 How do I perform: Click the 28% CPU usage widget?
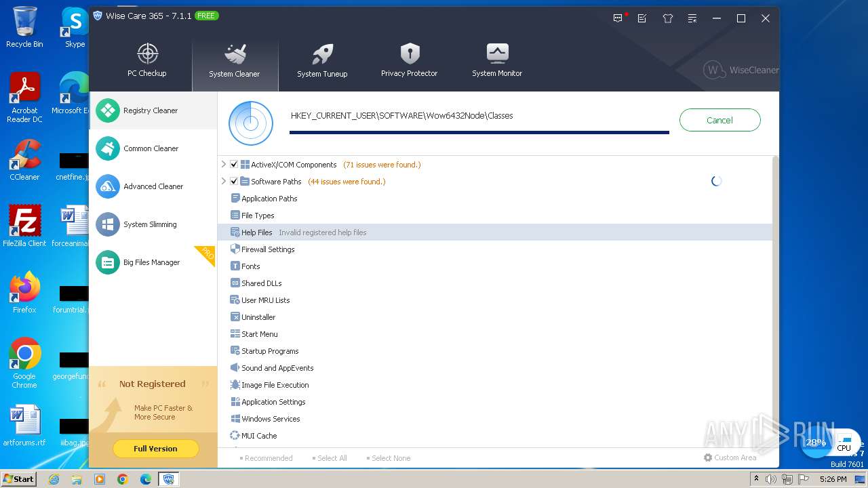click(x=815, y=443)
